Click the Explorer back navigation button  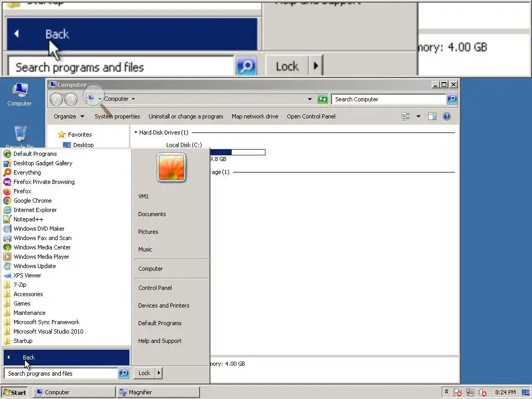point(56,99)
